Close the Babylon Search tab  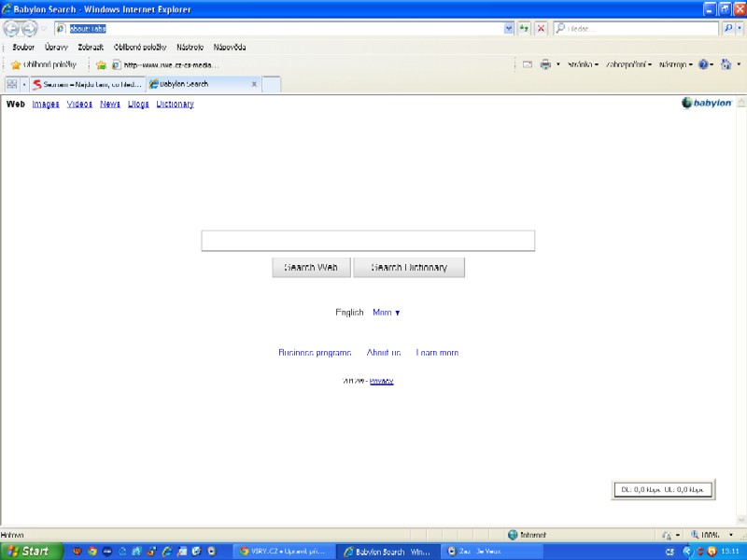coord(254,84)
